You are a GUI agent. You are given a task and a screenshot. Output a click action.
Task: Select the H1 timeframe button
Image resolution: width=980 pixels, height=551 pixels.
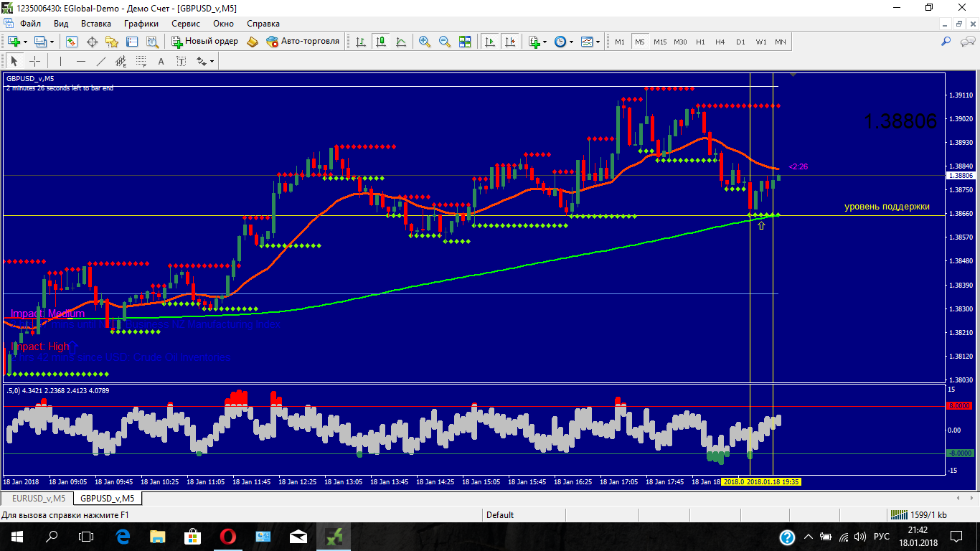(x=700, y=42)
